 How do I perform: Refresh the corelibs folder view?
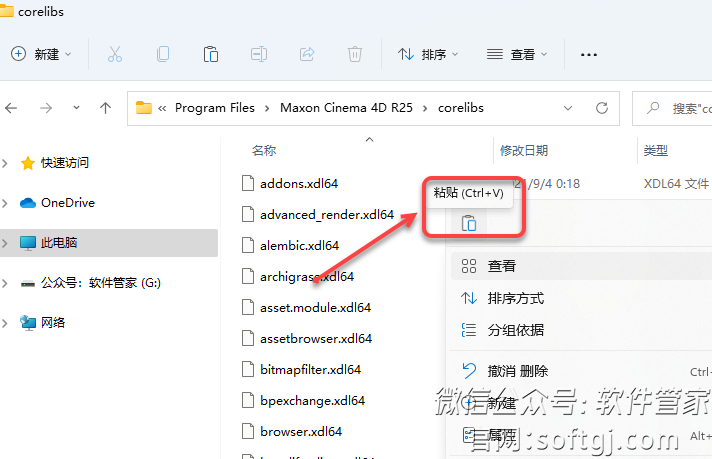[602, 108]
